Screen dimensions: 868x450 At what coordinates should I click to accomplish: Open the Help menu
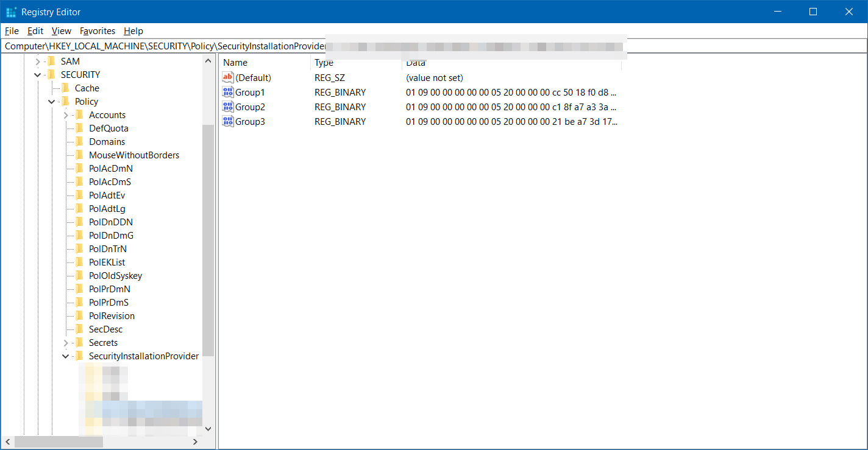[133, 31]
